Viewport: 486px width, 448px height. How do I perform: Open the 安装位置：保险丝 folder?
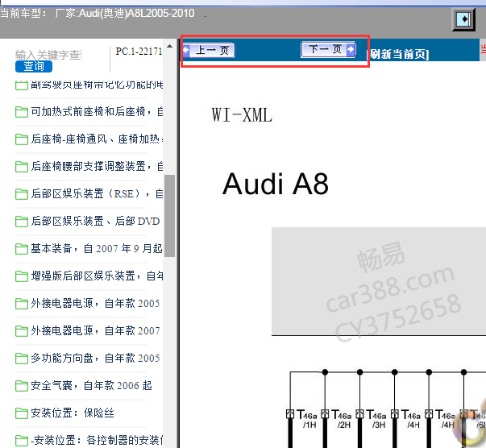[73, 413]
